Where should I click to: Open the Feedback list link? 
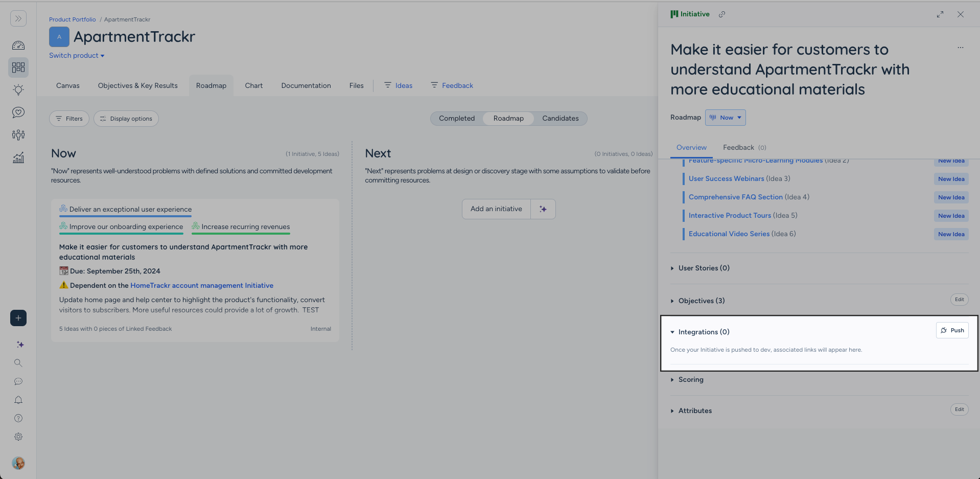pyautogui.click(x=452, y=86)
